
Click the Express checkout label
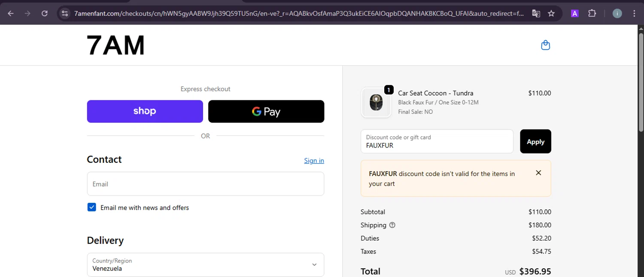click(x=206, y=89)
